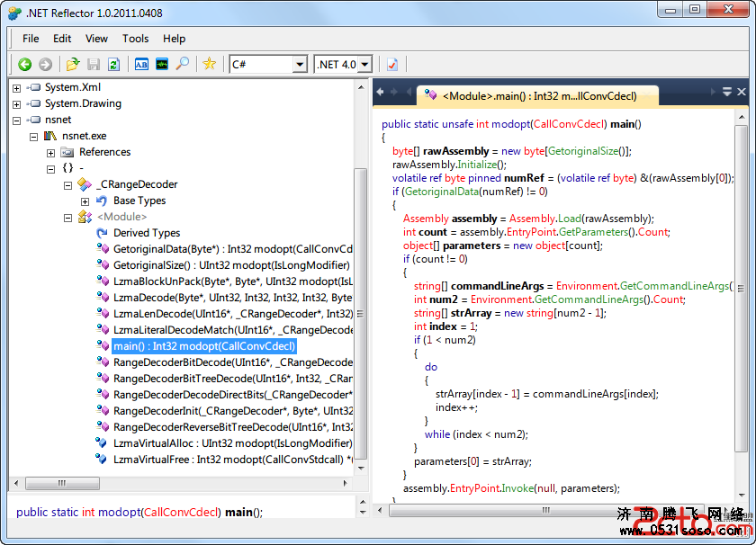Open the .NET 4.0 framework dropdown
Image resolution: width=756 pixels, height=545 pixels.
[365, 64]
